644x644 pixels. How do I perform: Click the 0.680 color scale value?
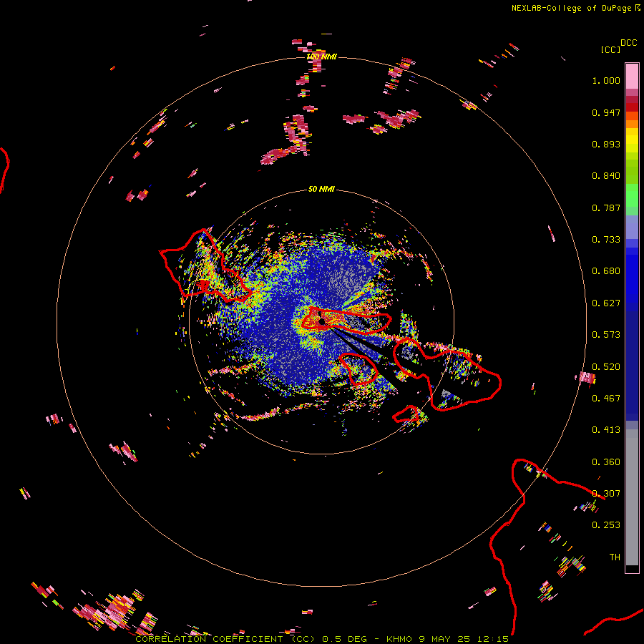606,271
